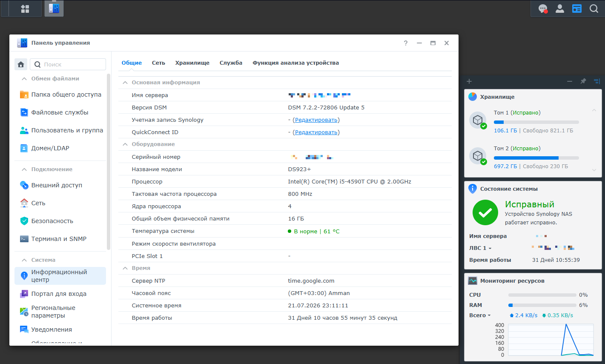Screen dimensions: 605x364
Task: Collapse the Обмен файлами group
Action: point(24,79)
